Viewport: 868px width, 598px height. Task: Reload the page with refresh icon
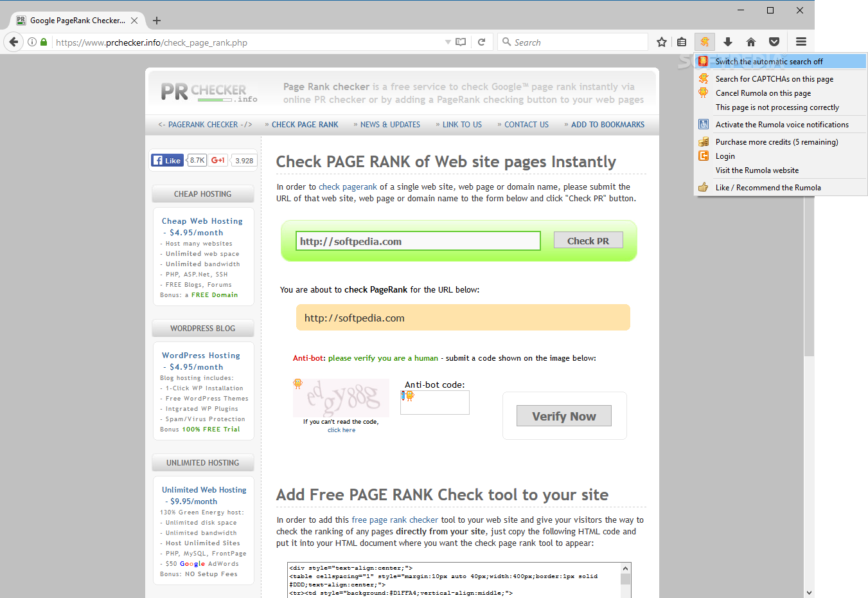coord(481,42)
